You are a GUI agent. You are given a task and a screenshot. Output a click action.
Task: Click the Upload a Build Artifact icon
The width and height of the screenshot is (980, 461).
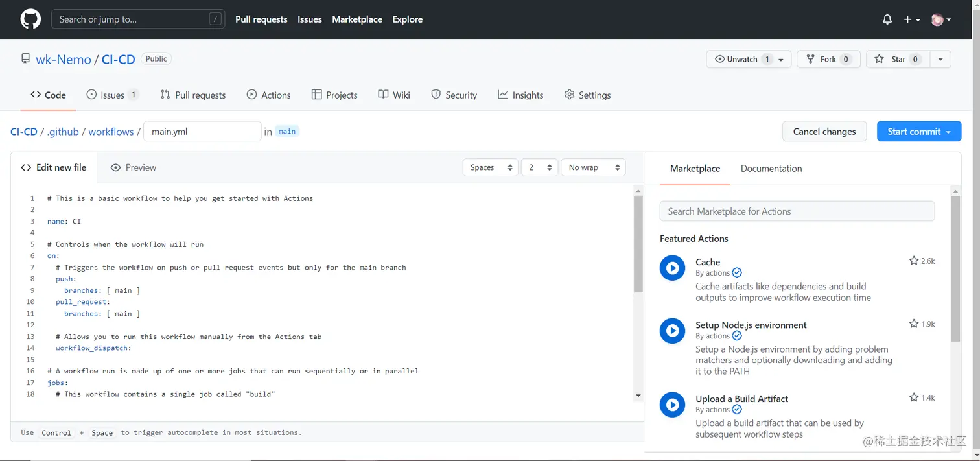point(672,405)
